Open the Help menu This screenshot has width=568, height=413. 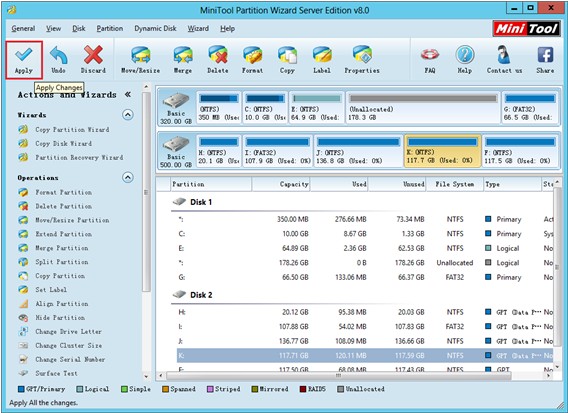coord(227,28)
